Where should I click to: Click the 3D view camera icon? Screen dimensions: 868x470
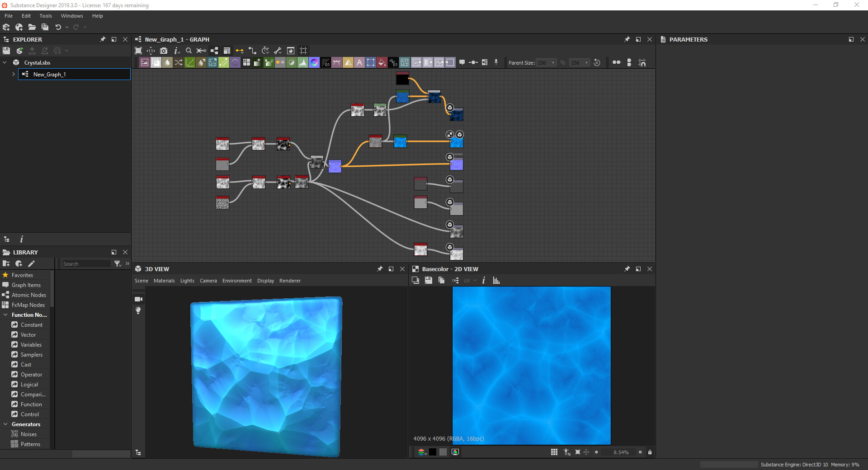coord(138,299)
